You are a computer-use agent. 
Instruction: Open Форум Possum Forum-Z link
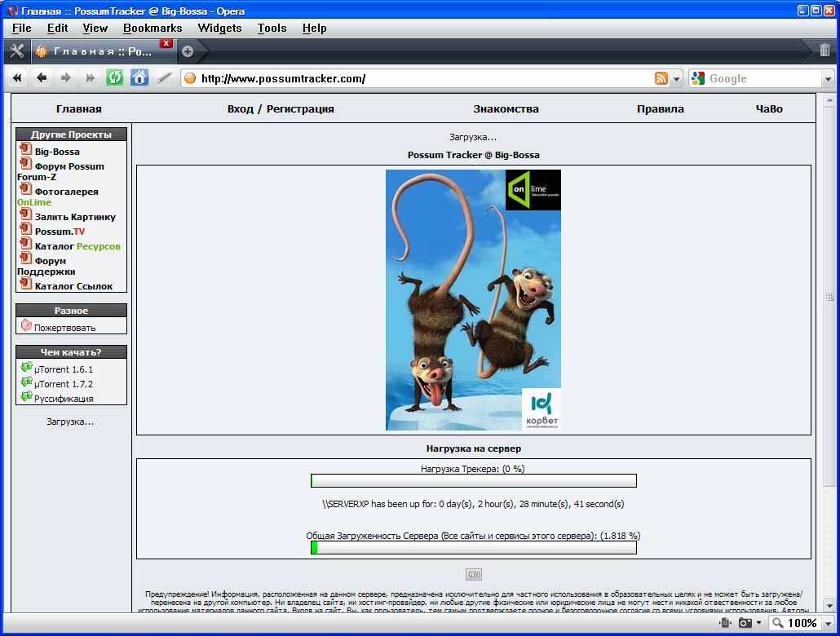[60, 171]
